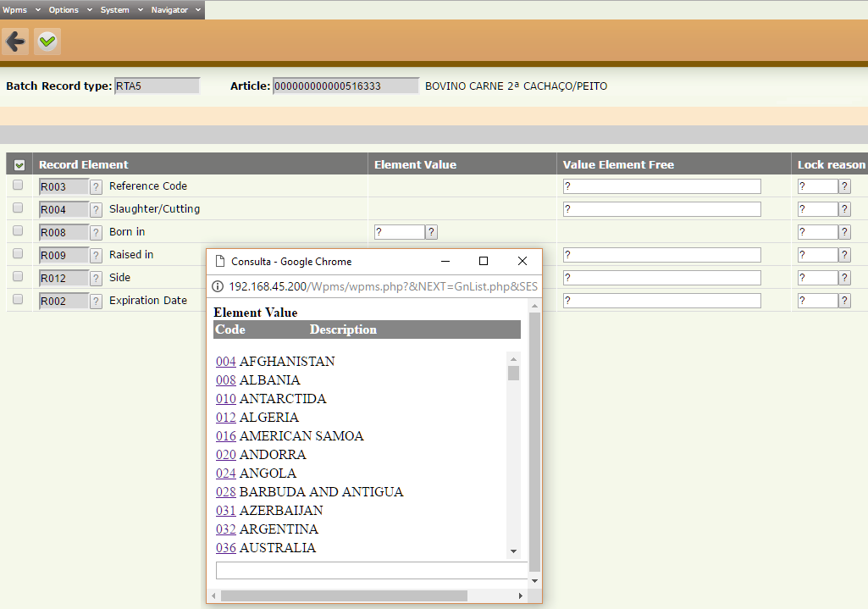The height and width of the screenshot is (609, 868).
Task: Open lookup for R012 record code
Action: click(96, 278)
